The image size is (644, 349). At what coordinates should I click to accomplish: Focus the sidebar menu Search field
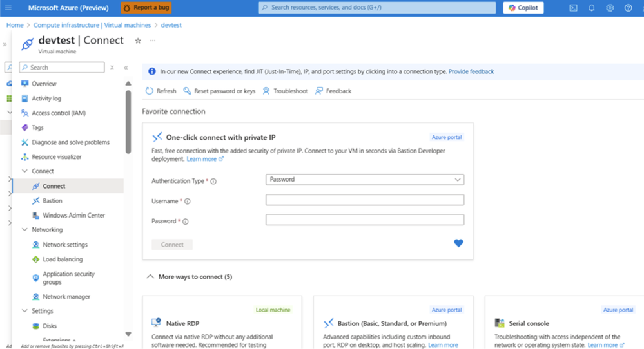coord(62,67)
